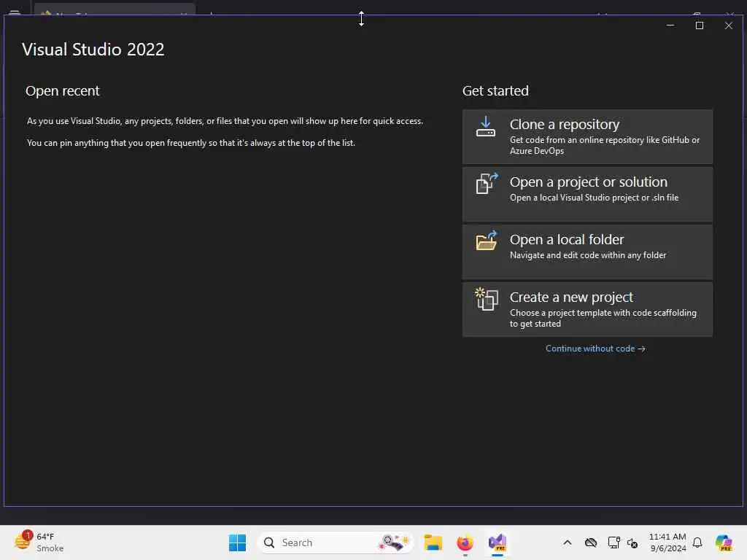
Task: Minimize the Visual Studio 2022 window
Action: (x=670, y=26)
